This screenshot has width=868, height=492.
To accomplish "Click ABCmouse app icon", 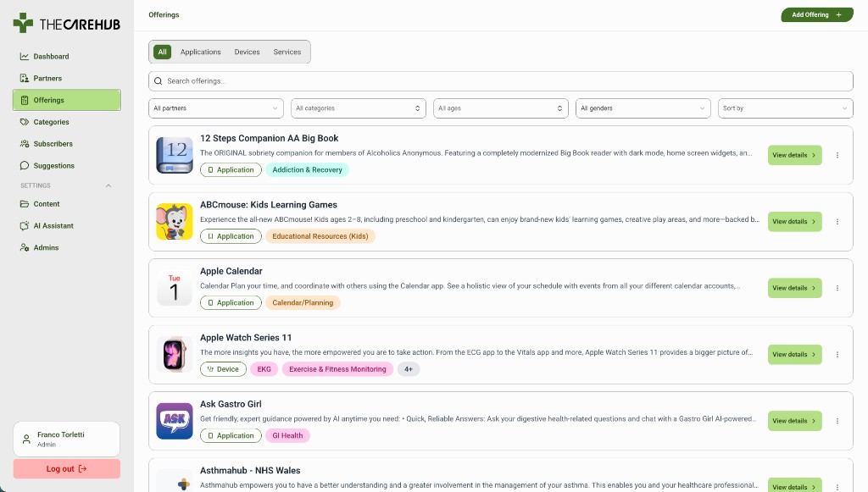I will [x=175, y=222].
